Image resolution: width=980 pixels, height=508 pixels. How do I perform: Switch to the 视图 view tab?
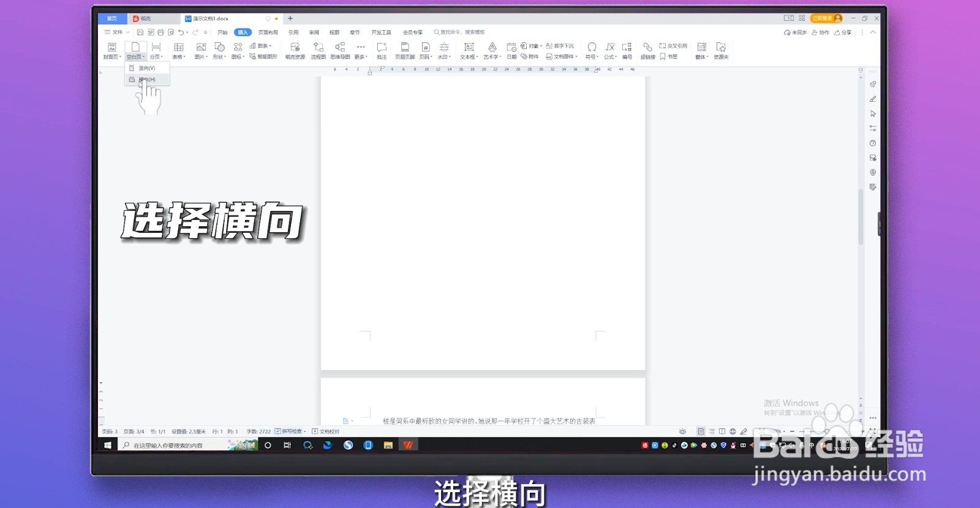(x=334, y=32)
